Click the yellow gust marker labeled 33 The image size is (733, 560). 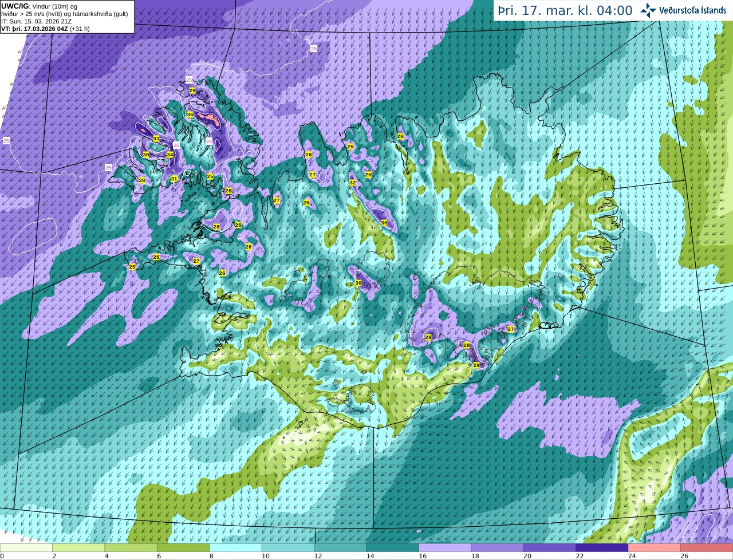(x=156, y=139)
